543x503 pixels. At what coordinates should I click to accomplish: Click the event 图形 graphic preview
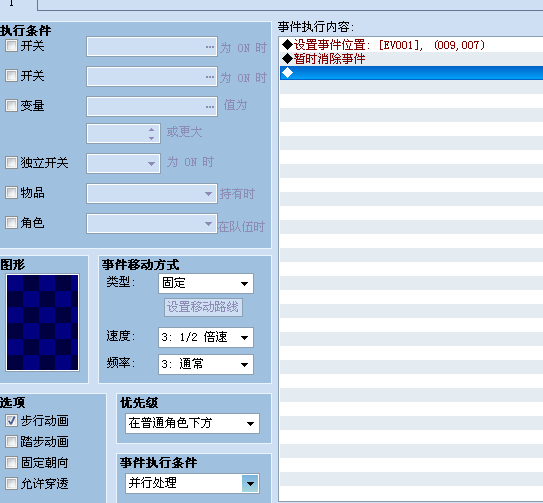[x=43, y=323]
